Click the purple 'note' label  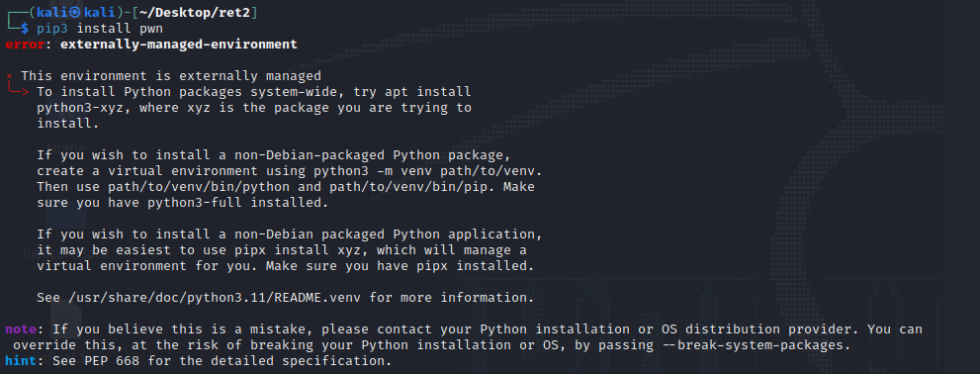21,328
